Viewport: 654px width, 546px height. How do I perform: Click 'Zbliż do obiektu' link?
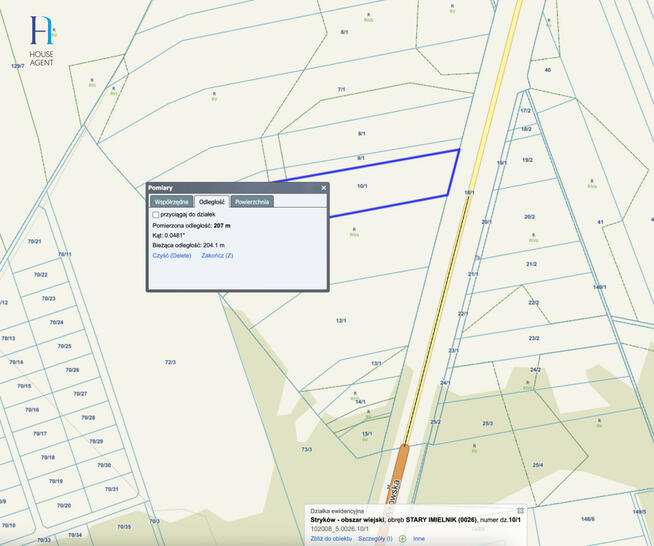(331, 538)
